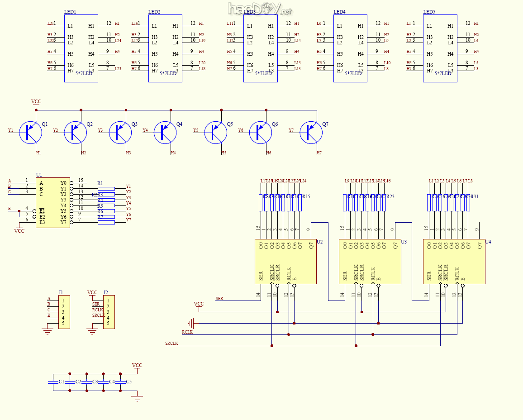Viewport: 523px width, 420px height.
Task: Select capacitor C5 near VCC
Action: click(x=120, y=382)
